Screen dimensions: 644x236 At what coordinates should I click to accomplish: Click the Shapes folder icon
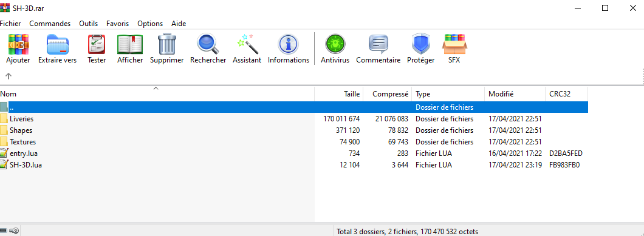pos(4,130)
